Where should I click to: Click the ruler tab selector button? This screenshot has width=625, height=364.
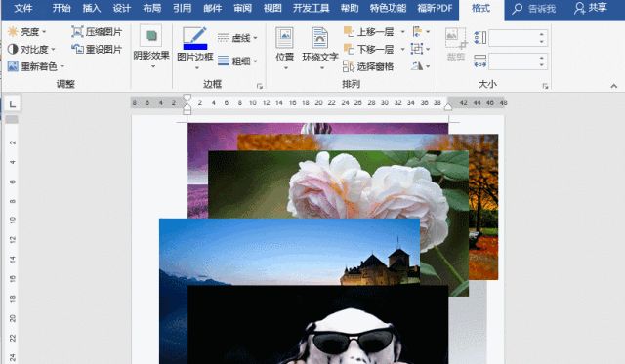(x=13, y=104)
